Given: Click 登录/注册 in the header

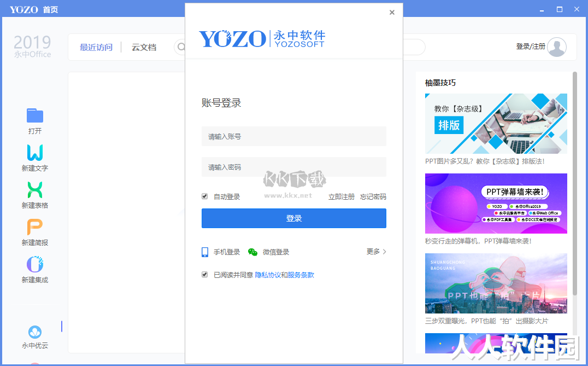Looking at the screenshot, I should point(531,47).
